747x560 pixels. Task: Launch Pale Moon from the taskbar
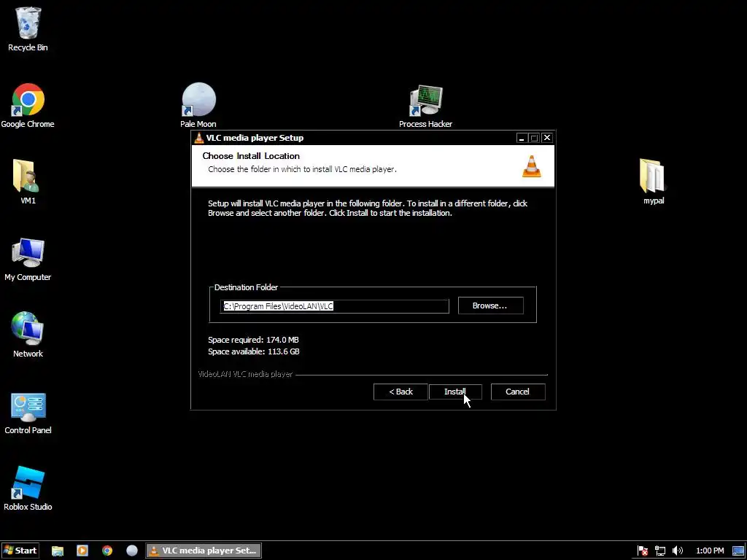click(132, 551)
